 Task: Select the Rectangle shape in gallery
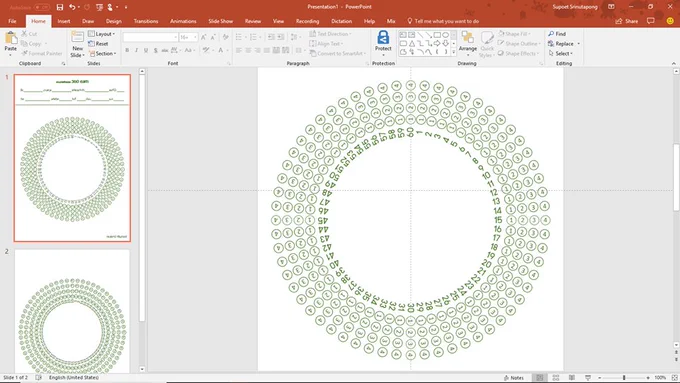point(437,35)
